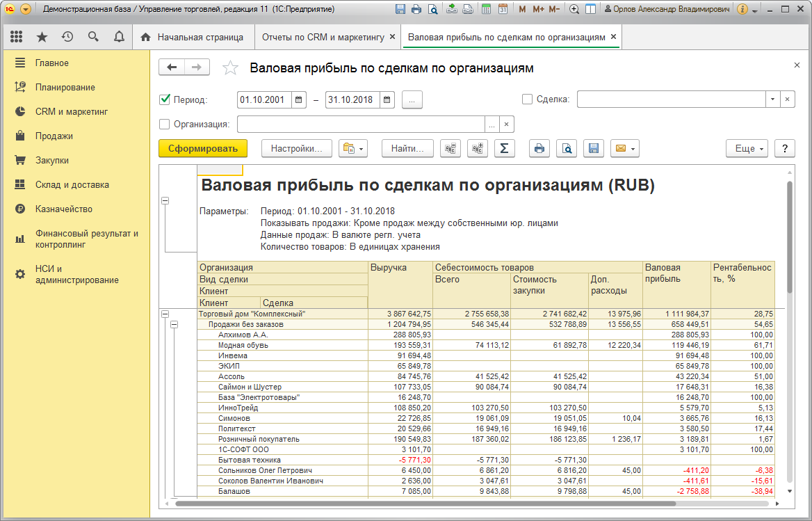Enable the Организация filter checkbox

point(165,125)
